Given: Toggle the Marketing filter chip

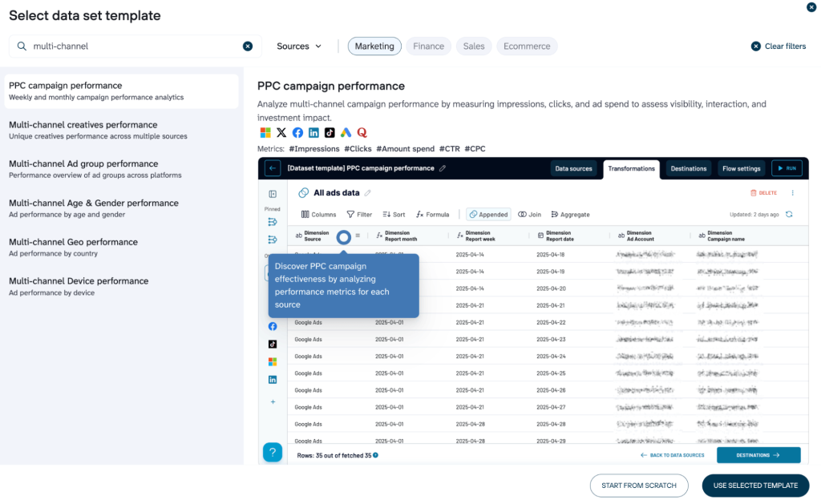Looking at the screenshot, I should [374, 46].
